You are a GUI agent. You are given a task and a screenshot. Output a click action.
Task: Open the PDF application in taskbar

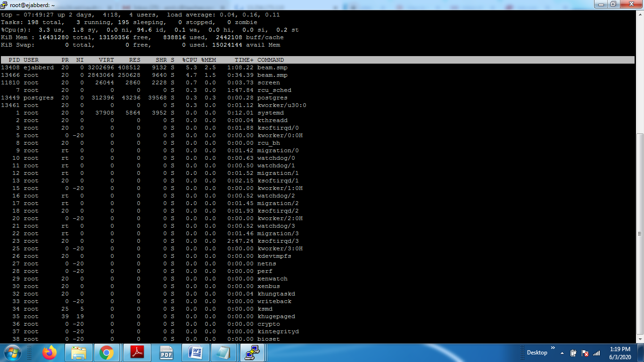[x=166, y=353]
